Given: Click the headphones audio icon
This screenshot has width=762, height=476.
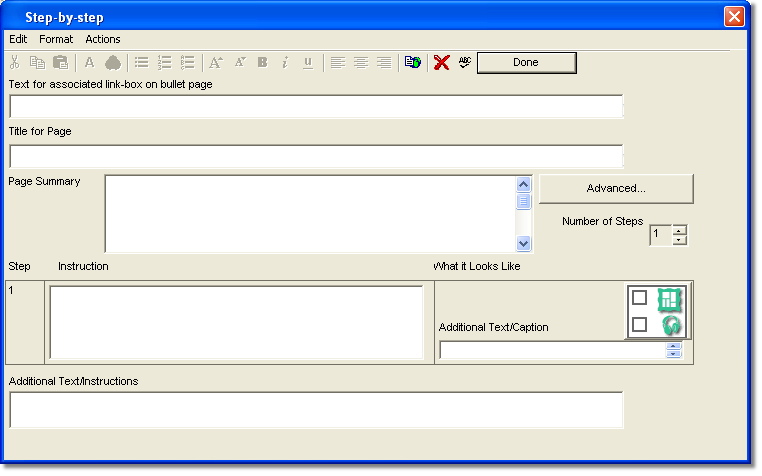Looking at the screenshot, I should 668,324.
